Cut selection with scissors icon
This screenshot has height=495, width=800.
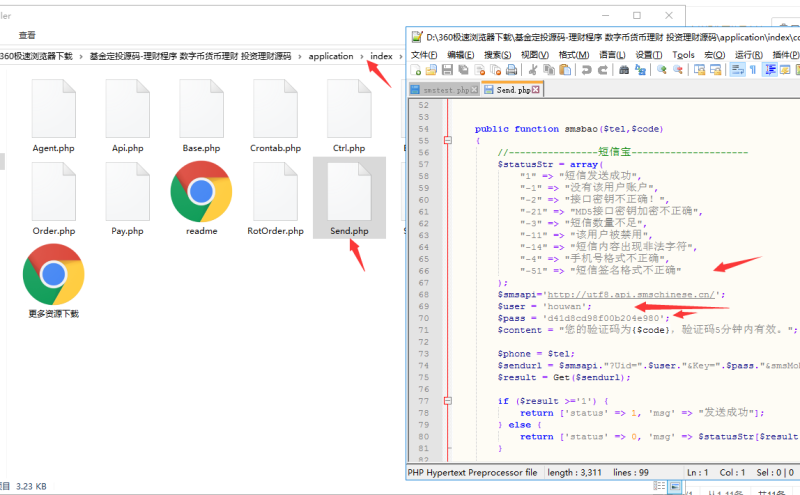(x=533, y=70)
